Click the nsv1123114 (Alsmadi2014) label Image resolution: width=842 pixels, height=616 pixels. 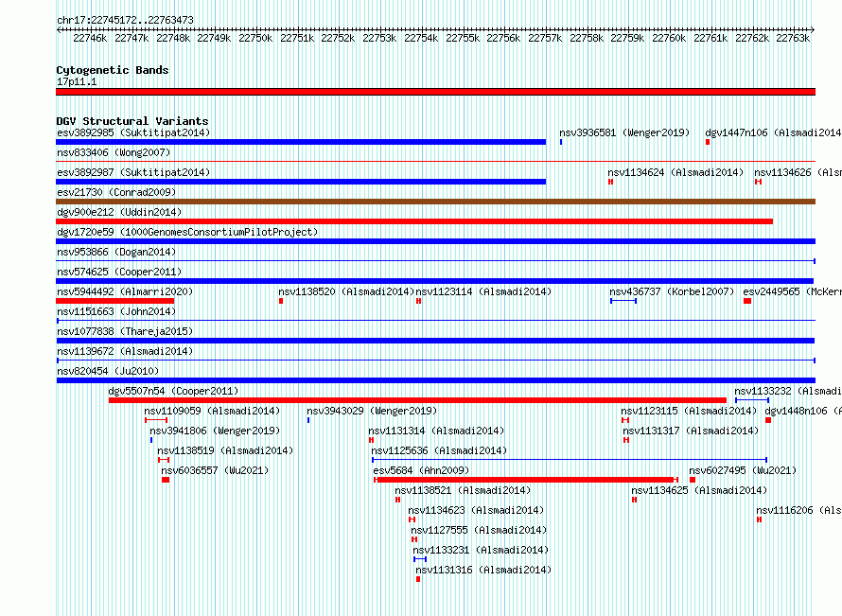click(483, 291)
